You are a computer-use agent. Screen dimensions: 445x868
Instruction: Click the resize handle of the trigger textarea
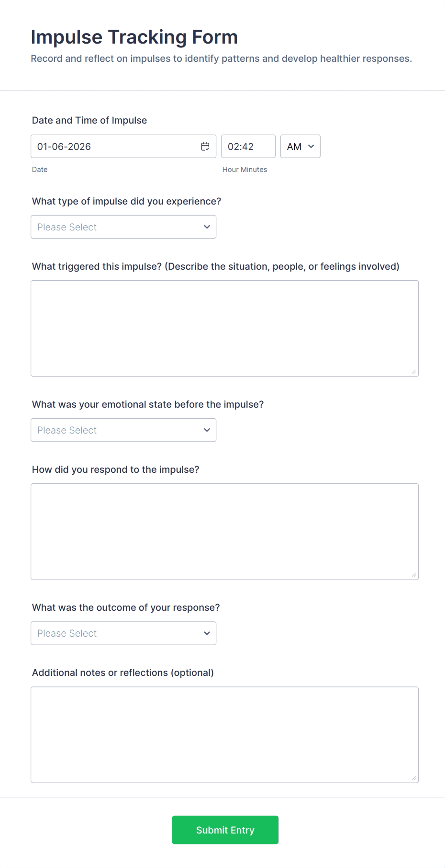click(x=414, y=371)
